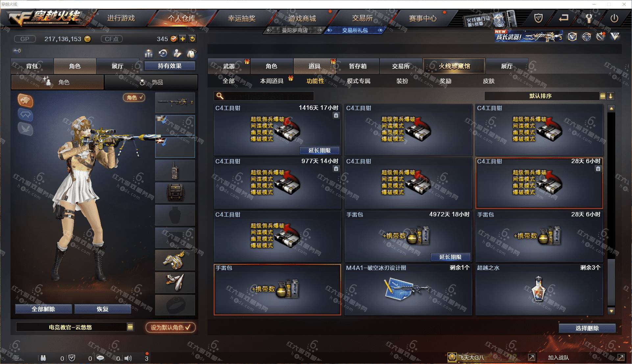
Task: Toggle the 角色 checkmark above character
Action: pyautogui.click(x=134, y=97)
